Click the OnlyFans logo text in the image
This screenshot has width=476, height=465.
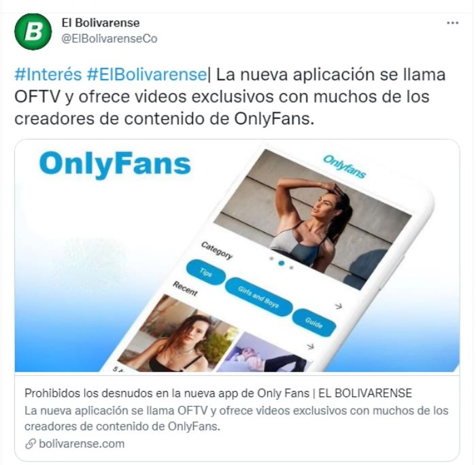(115, 164)
